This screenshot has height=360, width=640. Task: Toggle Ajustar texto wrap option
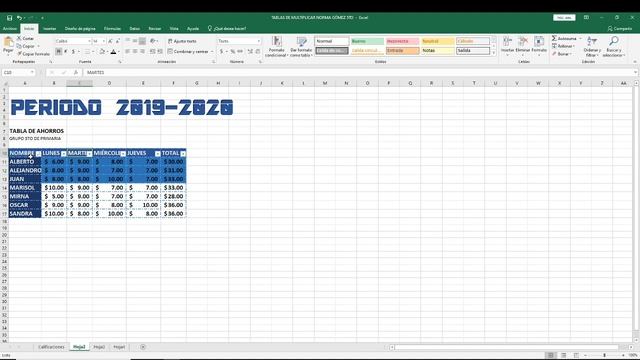pos(182,41)
